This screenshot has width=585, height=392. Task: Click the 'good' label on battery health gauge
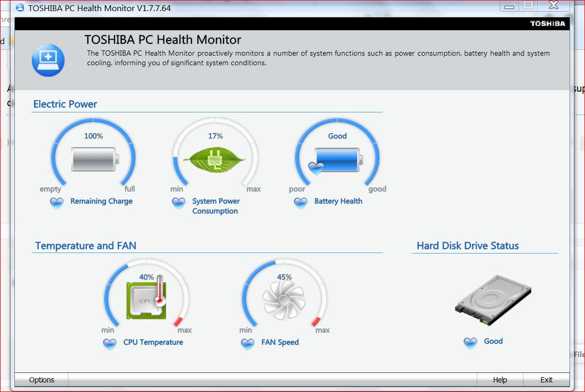(x=377, y=189)
